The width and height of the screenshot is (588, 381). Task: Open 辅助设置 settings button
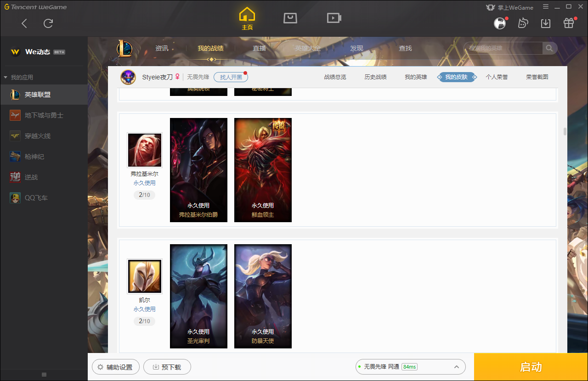click(115, 367)
